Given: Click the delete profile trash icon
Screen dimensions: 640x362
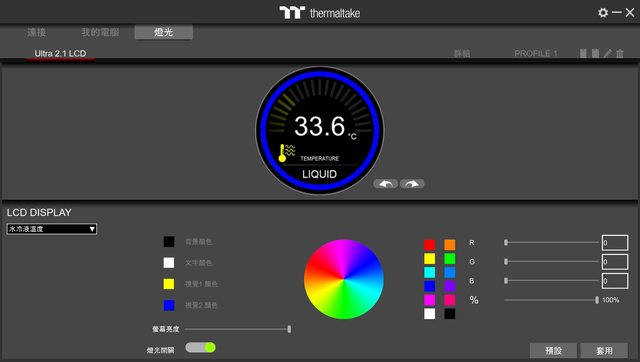Looking at the screenshot, I should (620, 53).
